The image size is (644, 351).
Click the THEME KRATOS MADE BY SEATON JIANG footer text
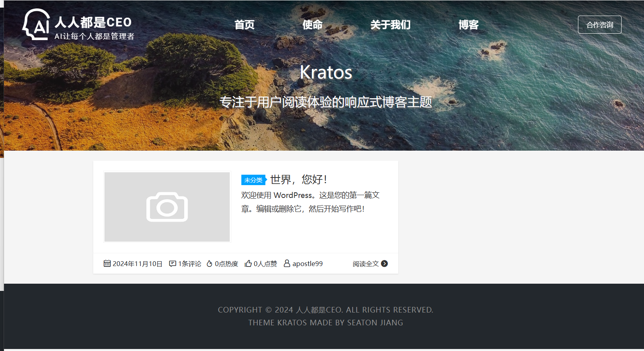coord(325,323)
